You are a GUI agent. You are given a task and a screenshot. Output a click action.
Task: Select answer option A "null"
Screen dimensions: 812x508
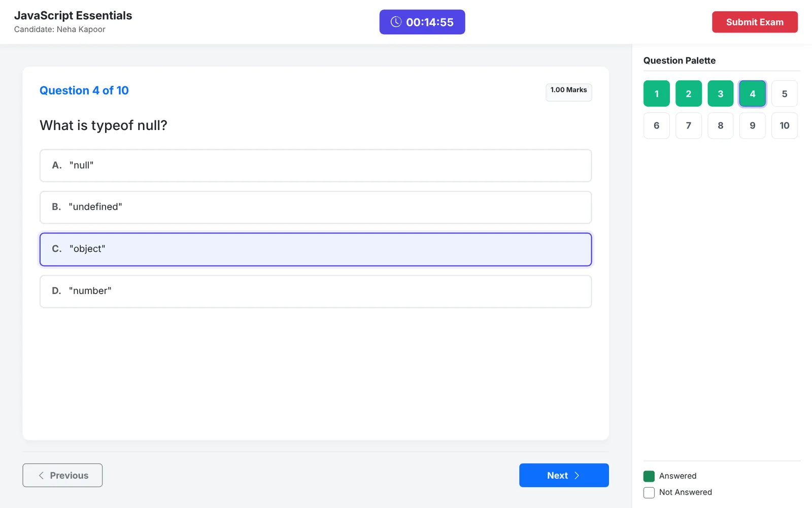pos(316,166)
